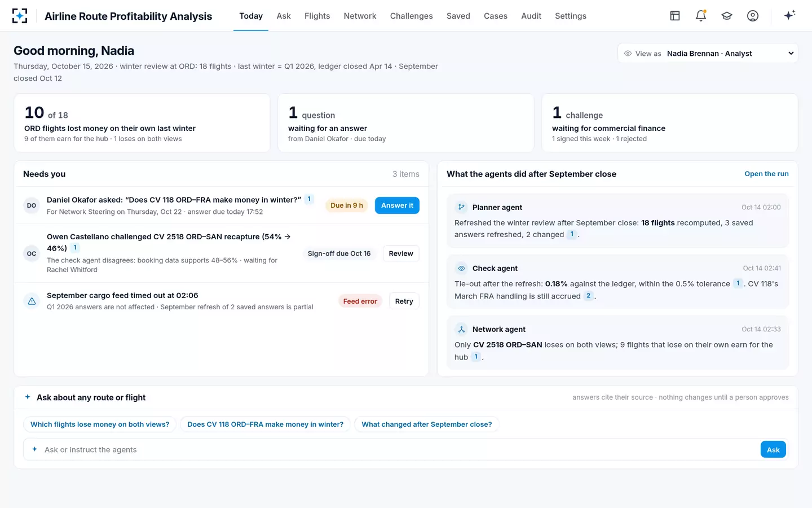Open the user account icon
The height and width of the screenshot is (508, 812).
click(x=753, y=16)
